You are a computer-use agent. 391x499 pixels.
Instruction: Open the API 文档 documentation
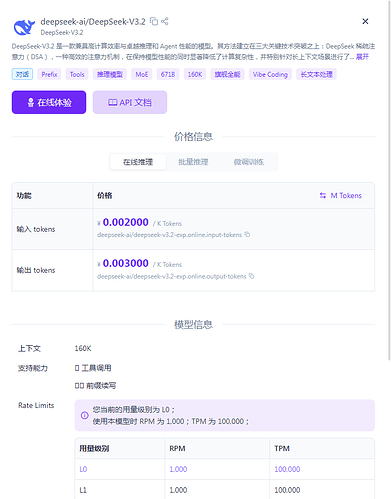[x=130, y=102]
